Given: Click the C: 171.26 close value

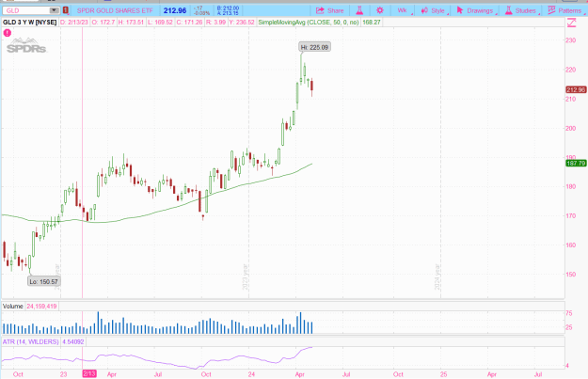Looking at the screenshot, I should tap(189, 23).
